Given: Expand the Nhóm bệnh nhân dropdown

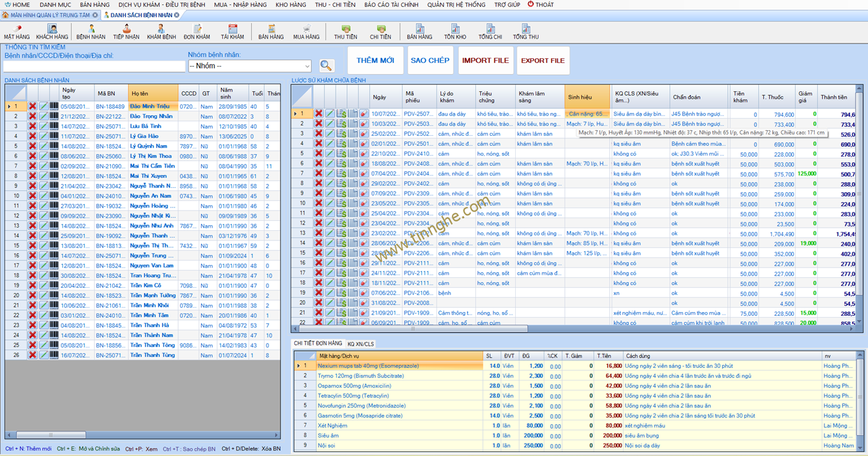Looking at the screenshot, I should (x=307, y=66).
